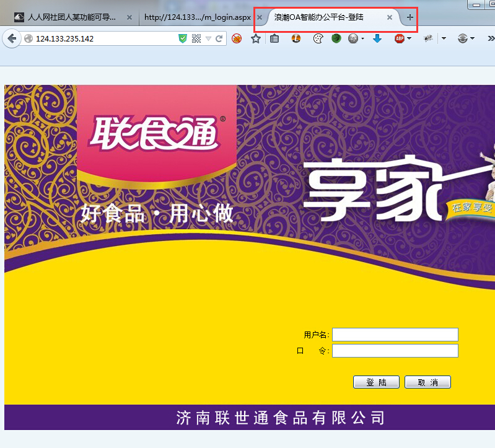This screenshot has height=448, width=495.
Task: Open the QR code icon in the address bar
Action: coord(196,38)
